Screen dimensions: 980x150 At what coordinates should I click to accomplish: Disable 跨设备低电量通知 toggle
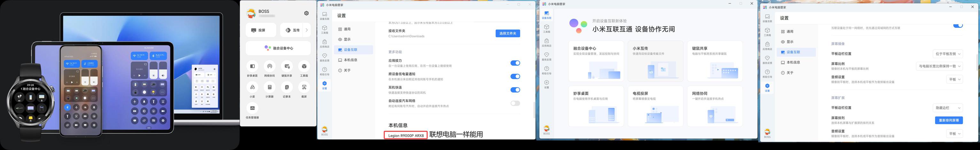click(515, 76)
